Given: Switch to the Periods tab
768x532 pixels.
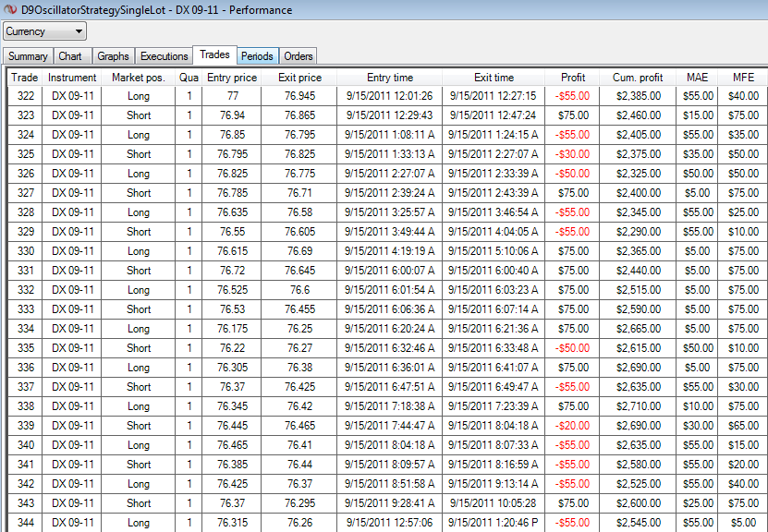Looking at the screenshot, I should point(257,56).
